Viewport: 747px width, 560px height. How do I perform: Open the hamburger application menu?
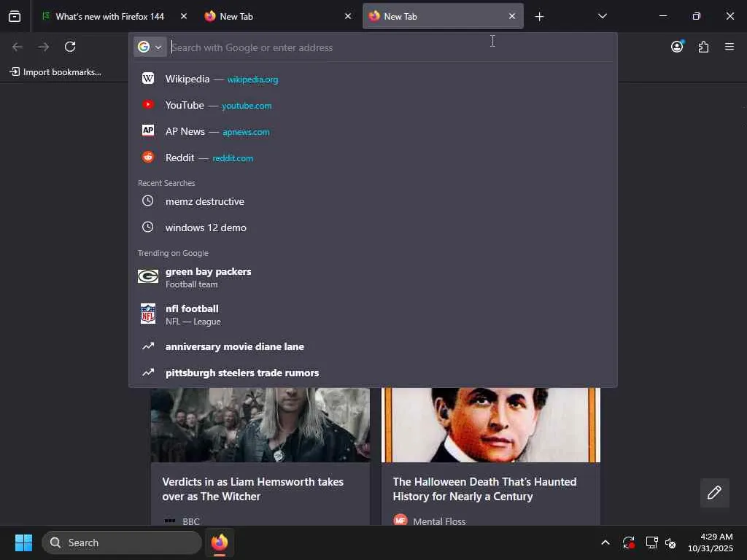pos(729,47)
